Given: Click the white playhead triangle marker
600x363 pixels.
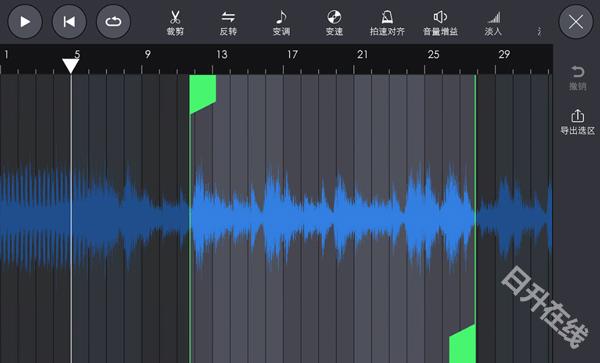Looking at the screenshot, I should 71,66.
